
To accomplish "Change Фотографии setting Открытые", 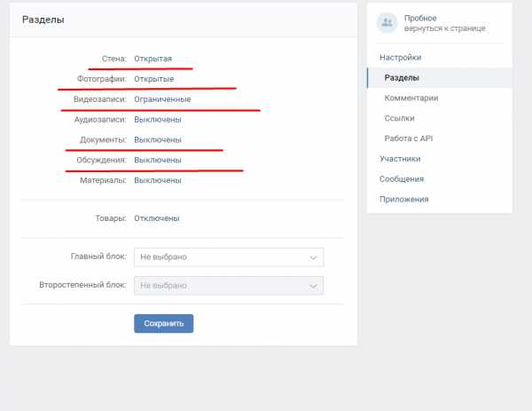I will tap(154, 79).
